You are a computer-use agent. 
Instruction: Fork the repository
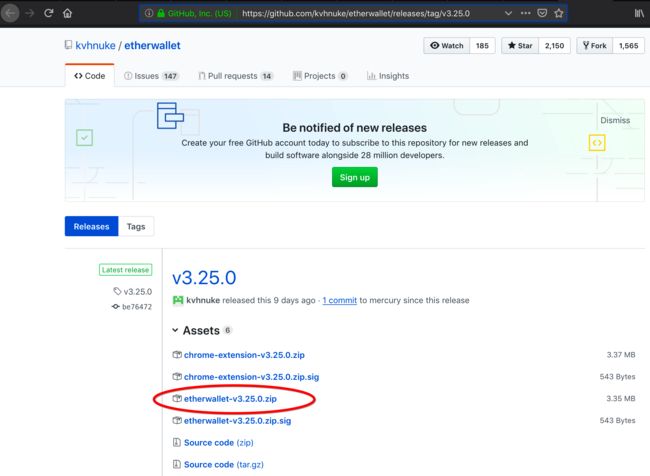pos(594,46)
